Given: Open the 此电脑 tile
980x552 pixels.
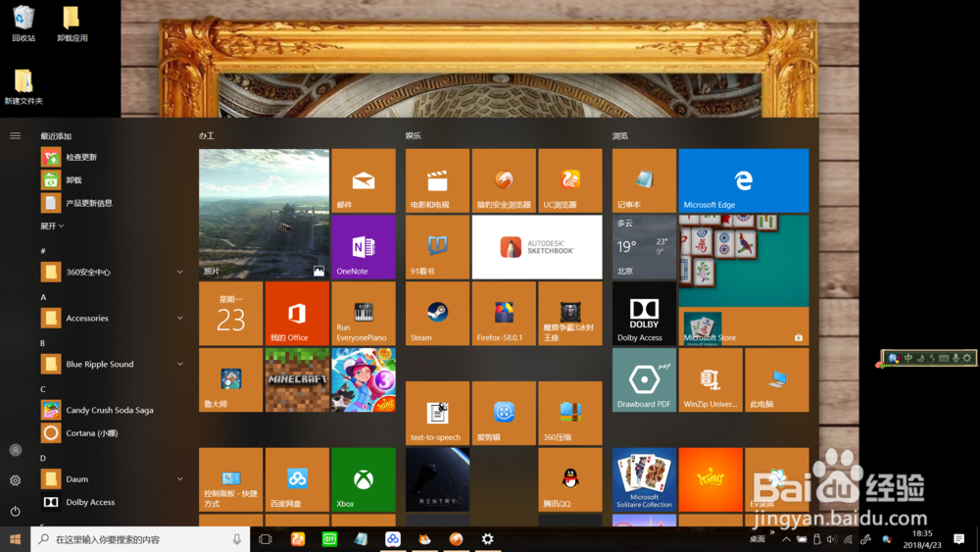Looking at the screenshot, I should point(777,379).
